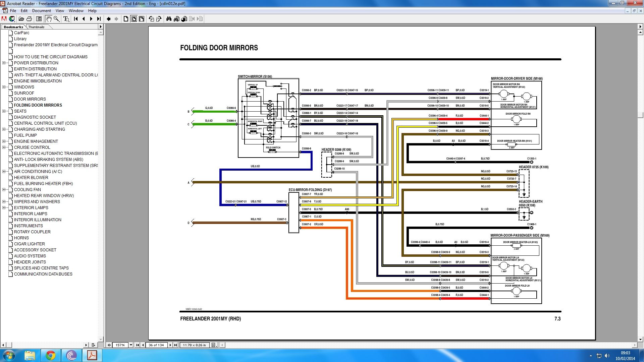644x362 pixels.
Task: Click status bar next page button
Action: point(170,345)
